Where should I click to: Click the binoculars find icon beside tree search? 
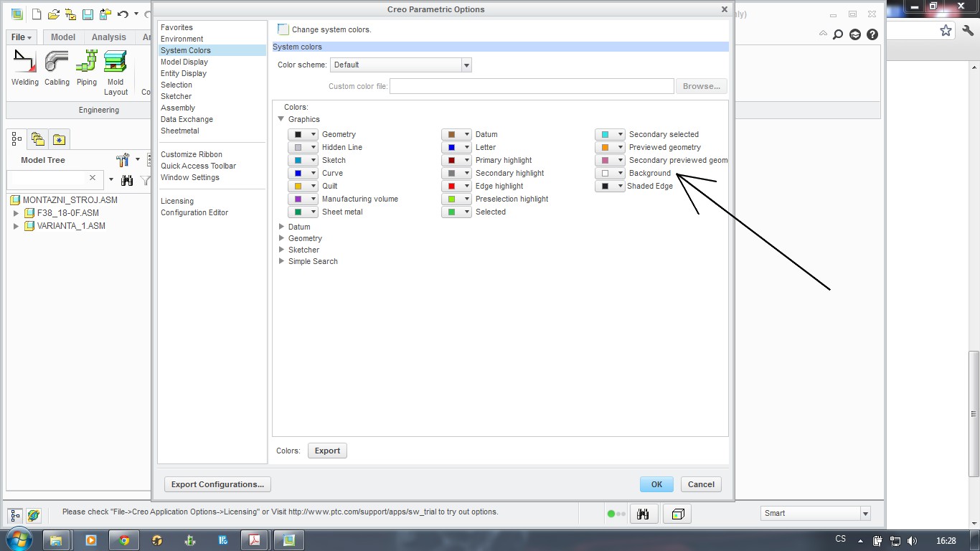[127, 180]
